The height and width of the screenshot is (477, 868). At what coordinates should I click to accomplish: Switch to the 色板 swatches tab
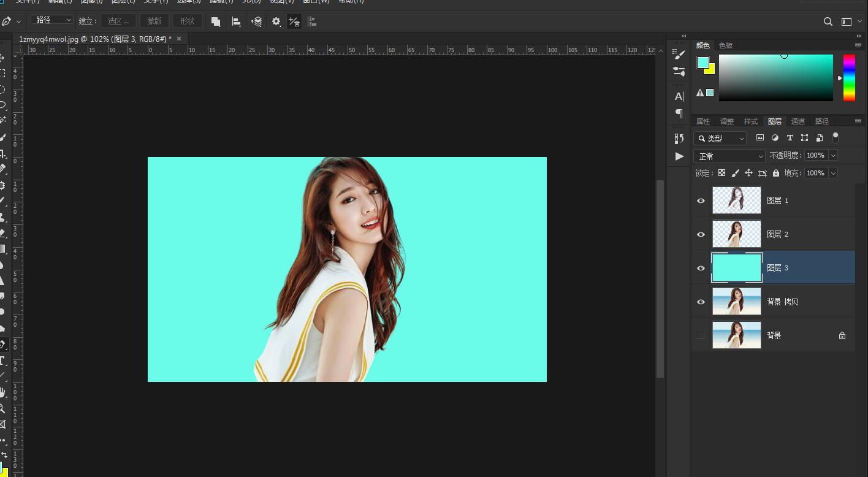click(x=726, y=45)
